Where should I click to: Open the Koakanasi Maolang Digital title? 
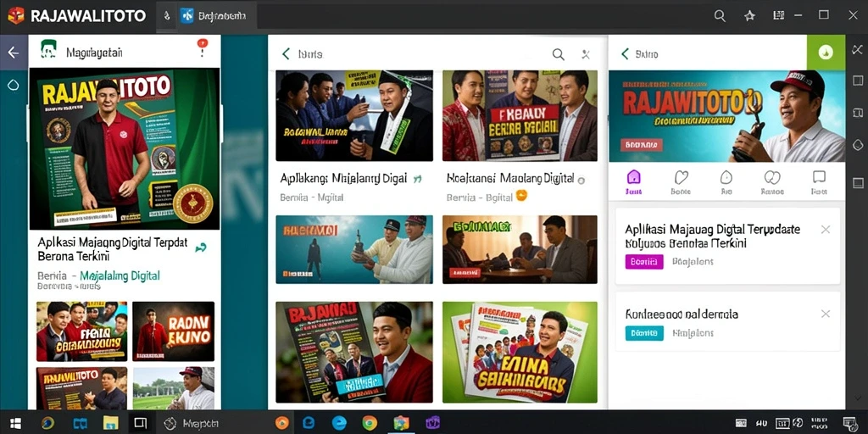(510, 179)
